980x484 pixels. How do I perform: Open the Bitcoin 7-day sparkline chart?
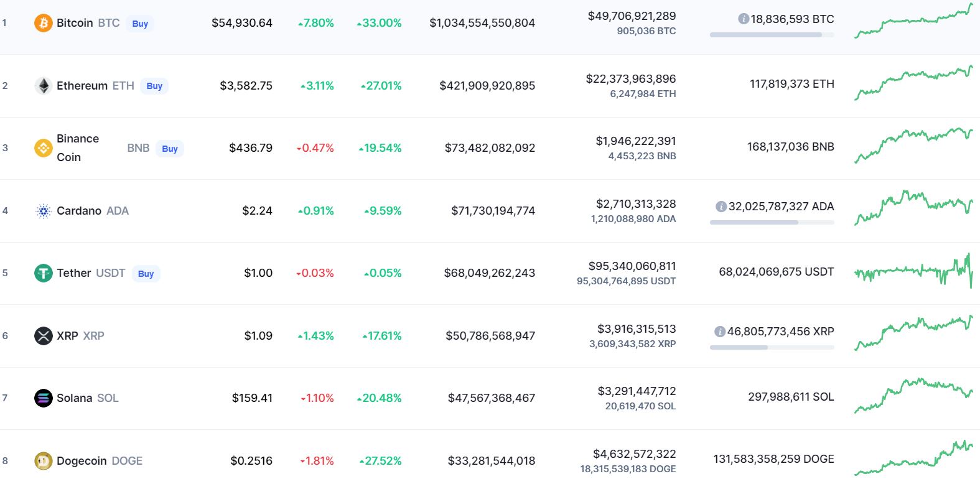coord(913,22)
